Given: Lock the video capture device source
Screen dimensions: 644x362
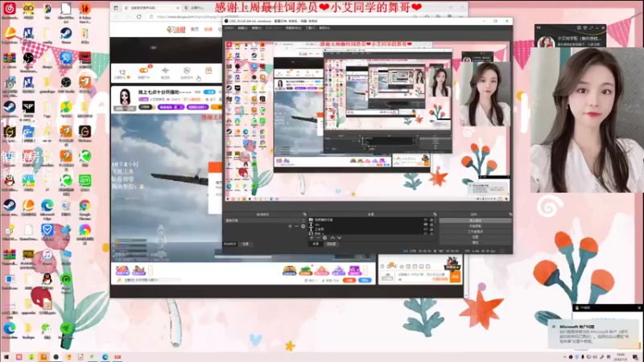Looking at the screenshot, I should tap(431, 220).
